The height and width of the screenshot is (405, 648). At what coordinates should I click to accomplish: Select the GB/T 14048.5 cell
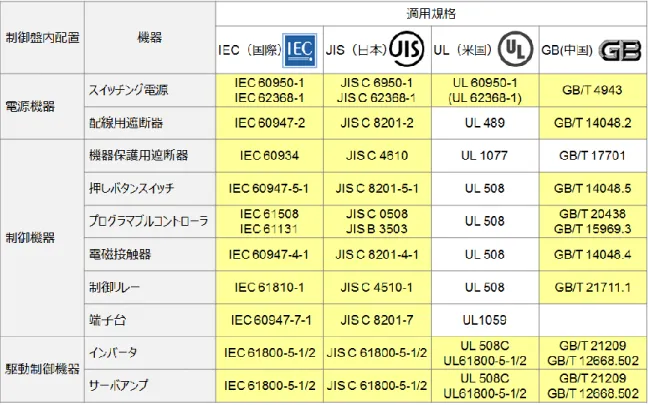point(593,188)
